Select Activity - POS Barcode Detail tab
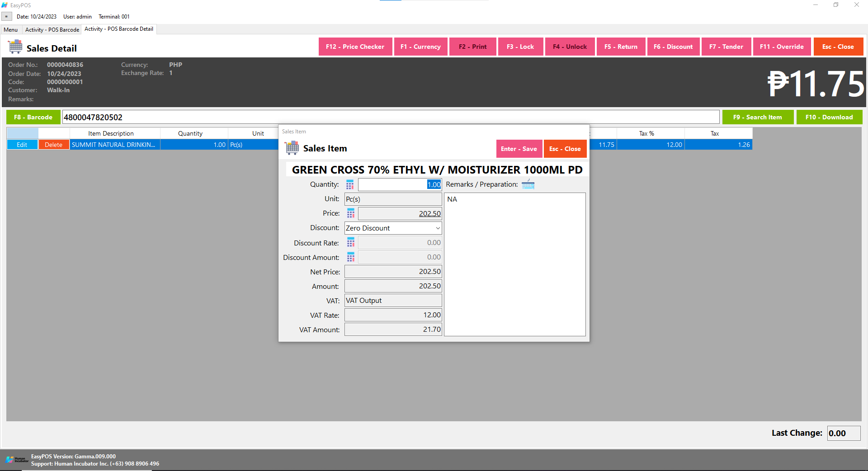This screenshot has width=868, height=471. click(x=119, y=29)
